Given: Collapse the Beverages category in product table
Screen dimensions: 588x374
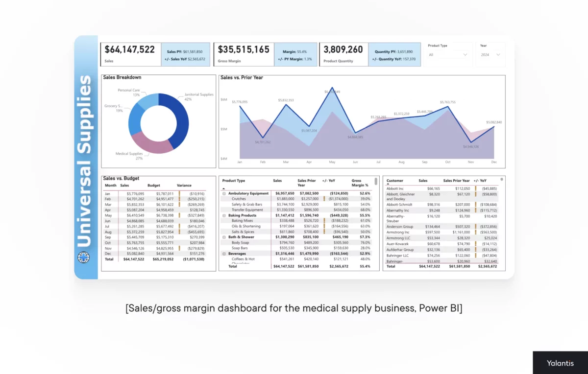Looking at the screenshot, I should (223, 254).
